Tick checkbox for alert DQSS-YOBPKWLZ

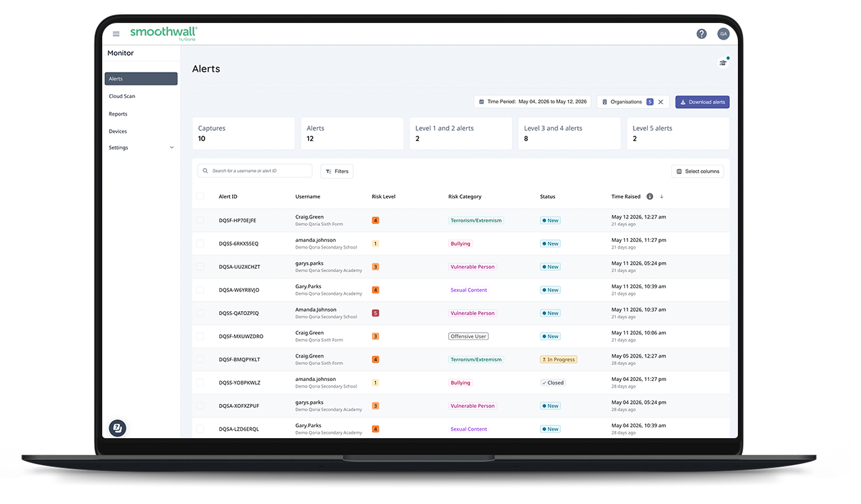[200, 382]
